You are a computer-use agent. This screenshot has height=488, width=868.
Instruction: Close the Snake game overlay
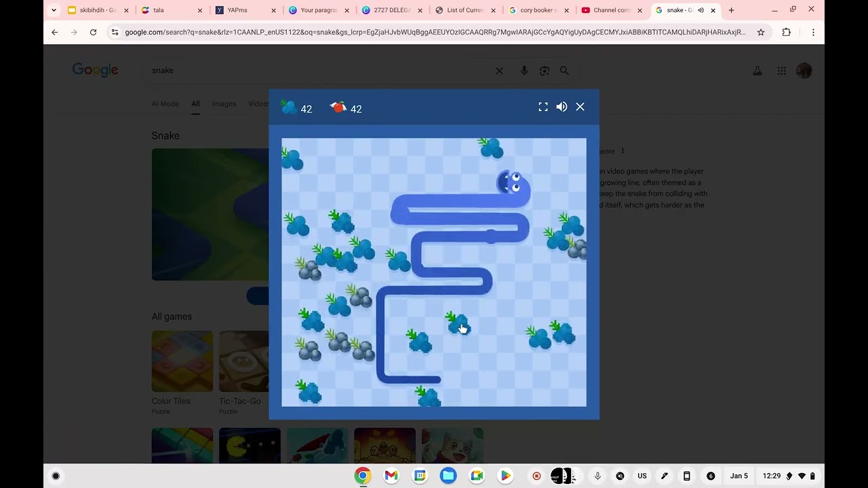(x=580, y=107)
